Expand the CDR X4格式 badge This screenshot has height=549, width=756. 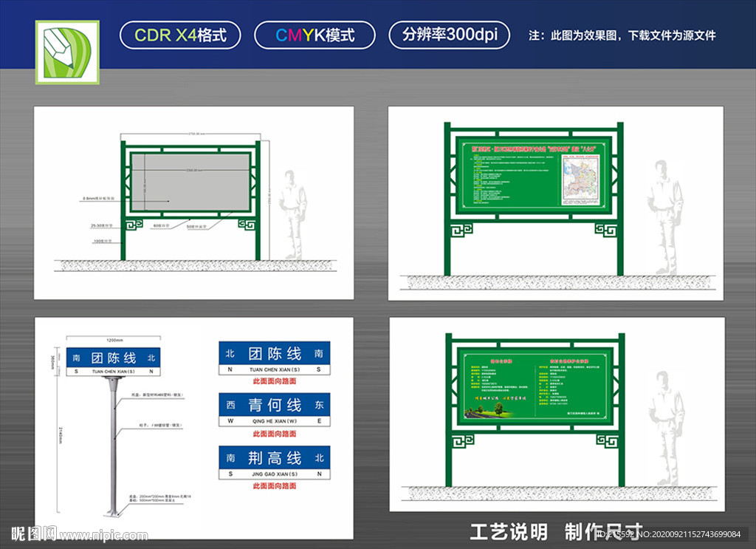coord(181,34)
